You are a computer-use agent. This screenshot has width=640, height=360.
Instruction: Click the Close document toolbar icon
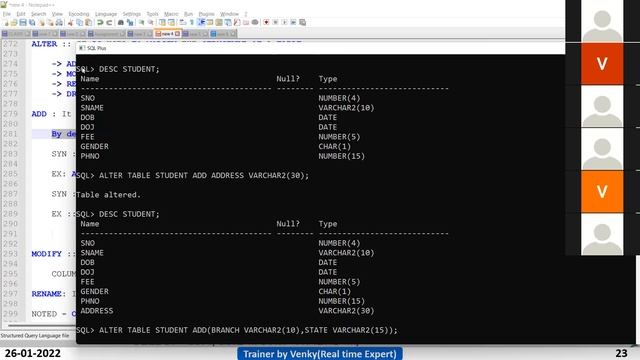(41, 22)
